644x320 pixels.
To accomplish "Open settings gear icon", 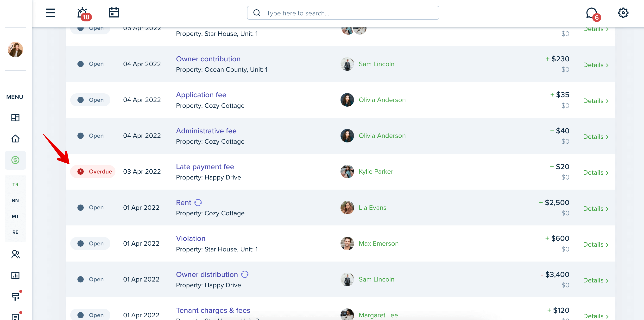I will pyautogui.click(x=623, y=13).
